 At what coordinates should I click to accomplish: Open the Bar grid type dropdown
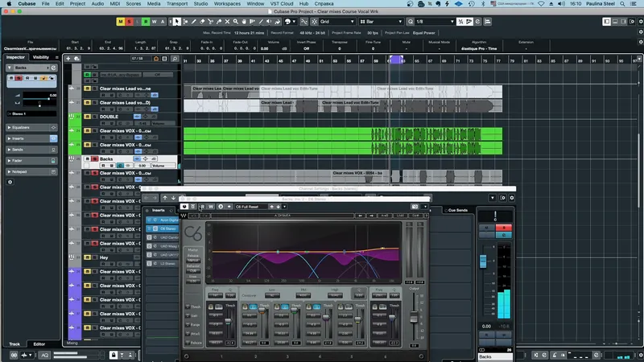point(381,22)
